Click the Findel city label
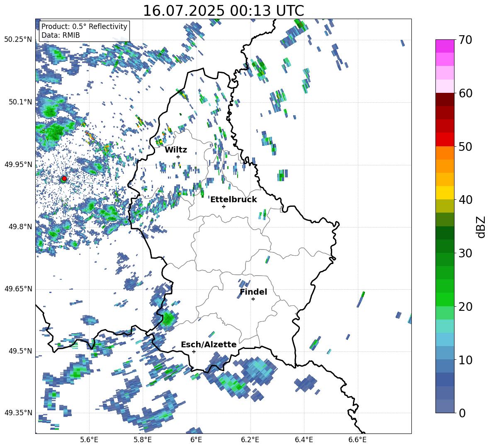The image size is (491, 448). [x=253, y=292]
